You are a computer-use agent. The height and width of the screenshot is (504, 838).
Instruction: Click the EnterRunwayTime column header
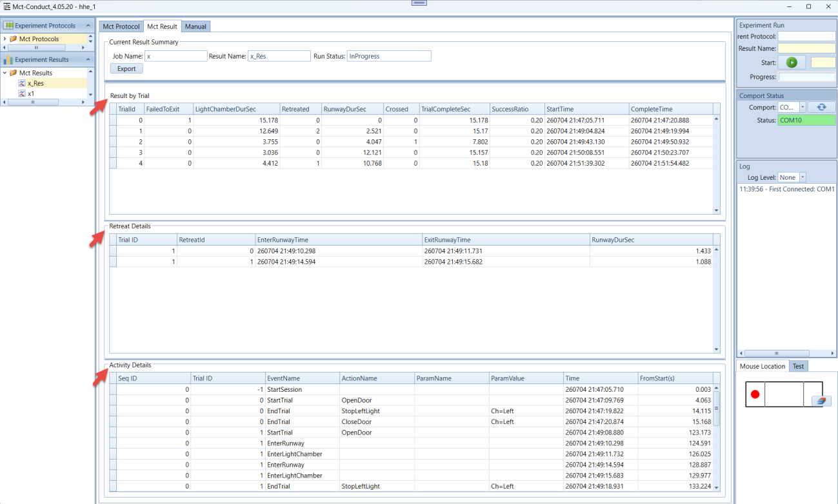coord(338,240)
